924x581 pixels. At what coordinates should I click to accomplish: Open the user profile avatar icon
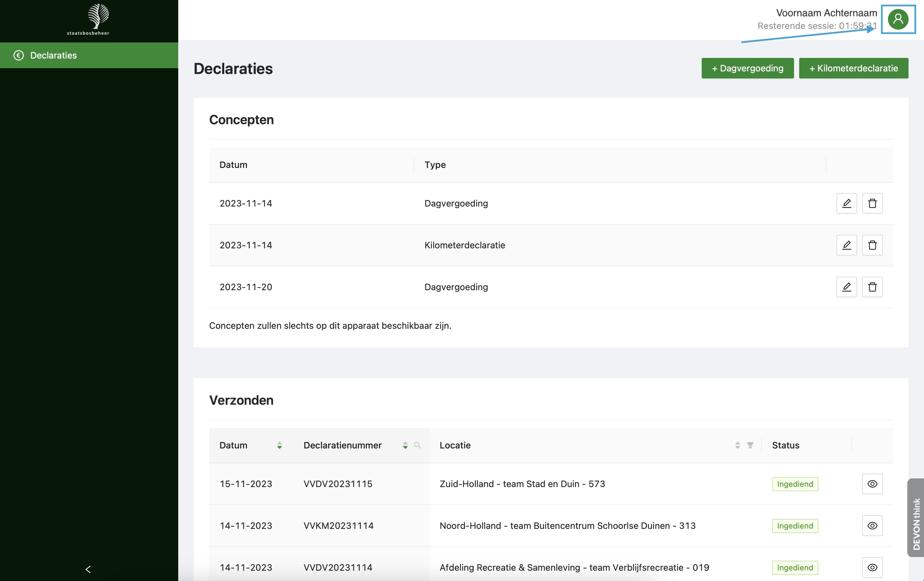pos(898,19)
